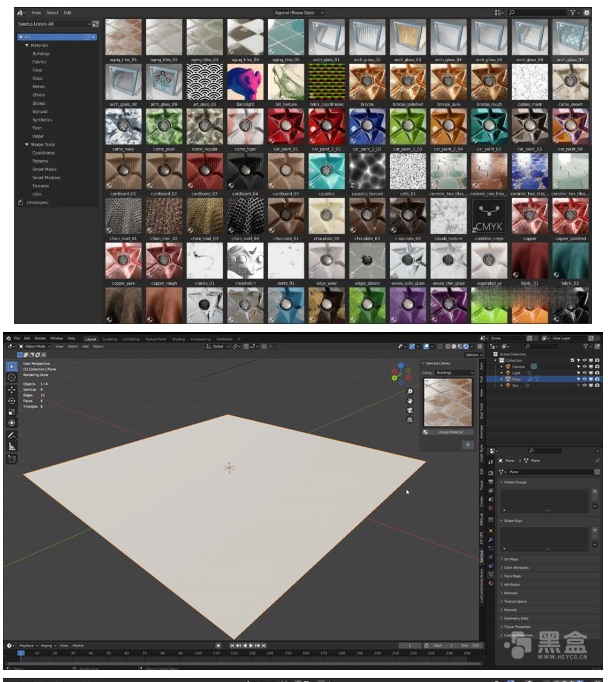Switch to the Sculpting workspace tab
This screenshot has height=682, width=608.
(x=110, y=339)
